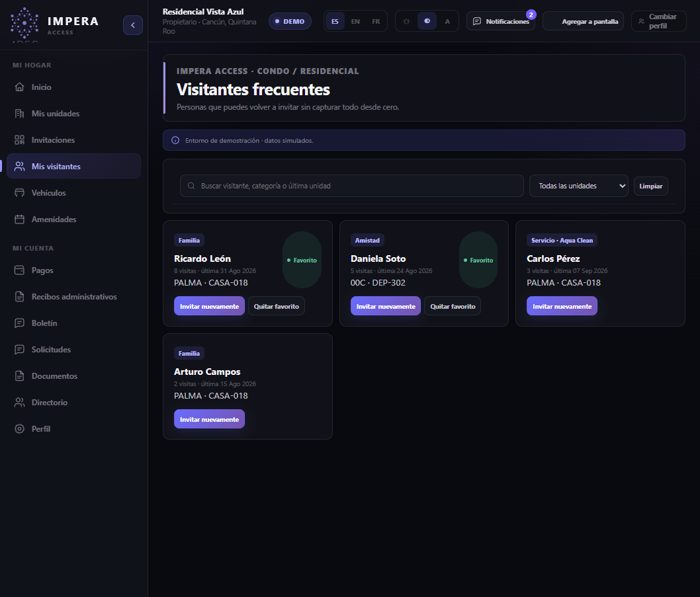Switch to light theme sun icon

point(406,21)
